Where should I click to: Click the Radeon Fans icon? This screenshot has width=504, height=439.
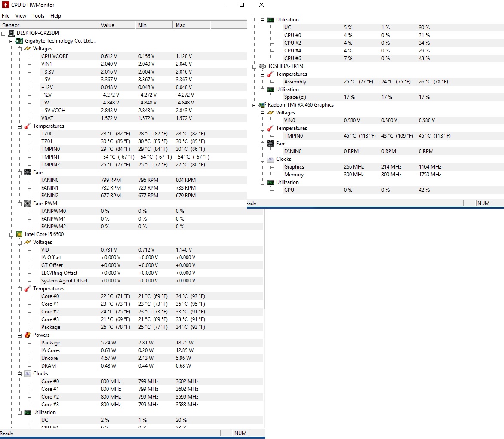[x=270, y=144]
